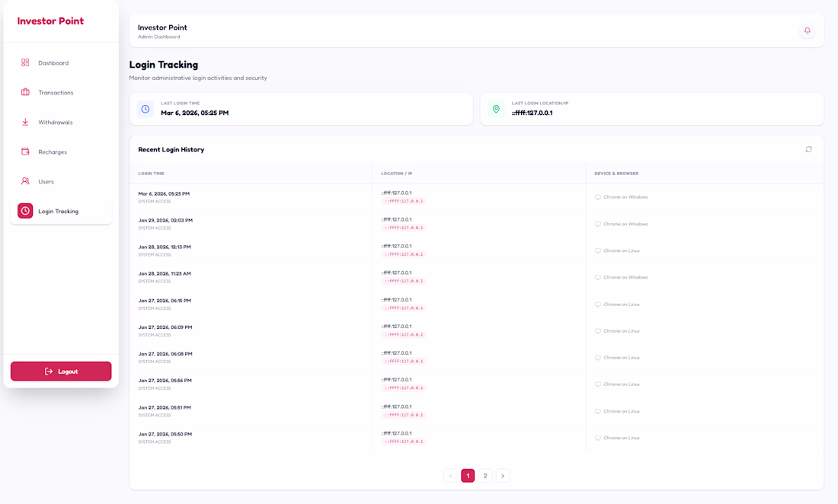The image size is (838, 504).
Task: Click the last login time clock icon
Action: [146, 109]
